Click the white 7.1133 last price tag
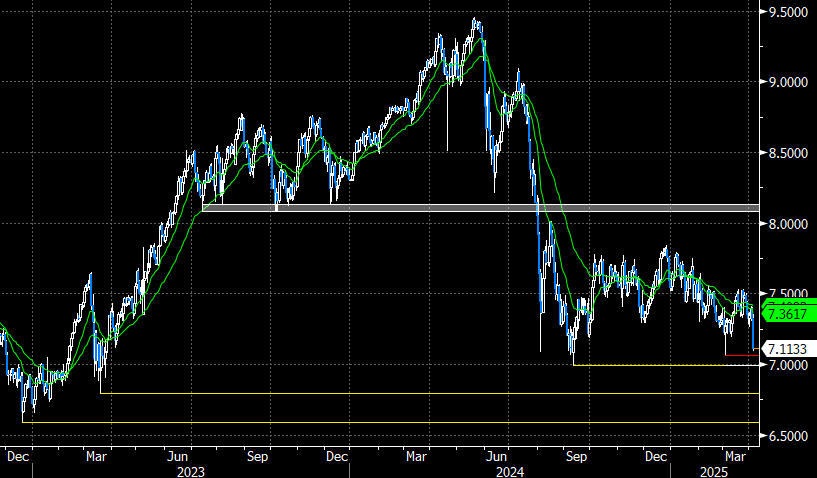 point(788,348)
